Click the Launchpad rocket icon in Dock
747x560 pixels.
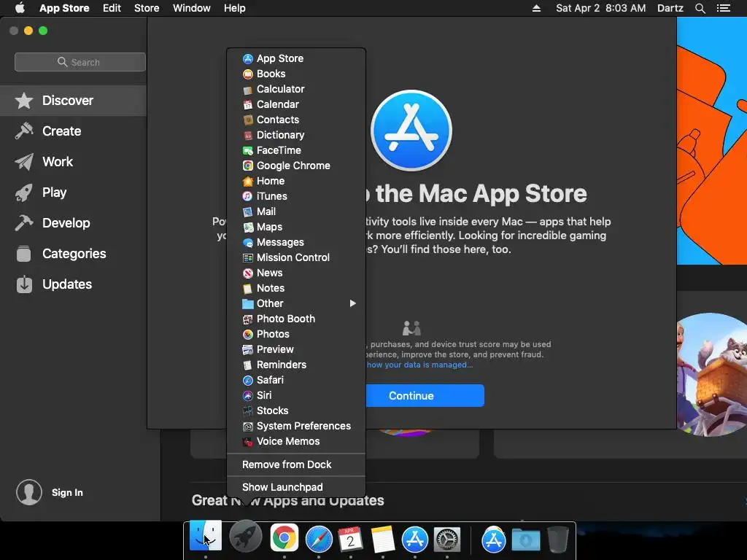tap(245, 537)
